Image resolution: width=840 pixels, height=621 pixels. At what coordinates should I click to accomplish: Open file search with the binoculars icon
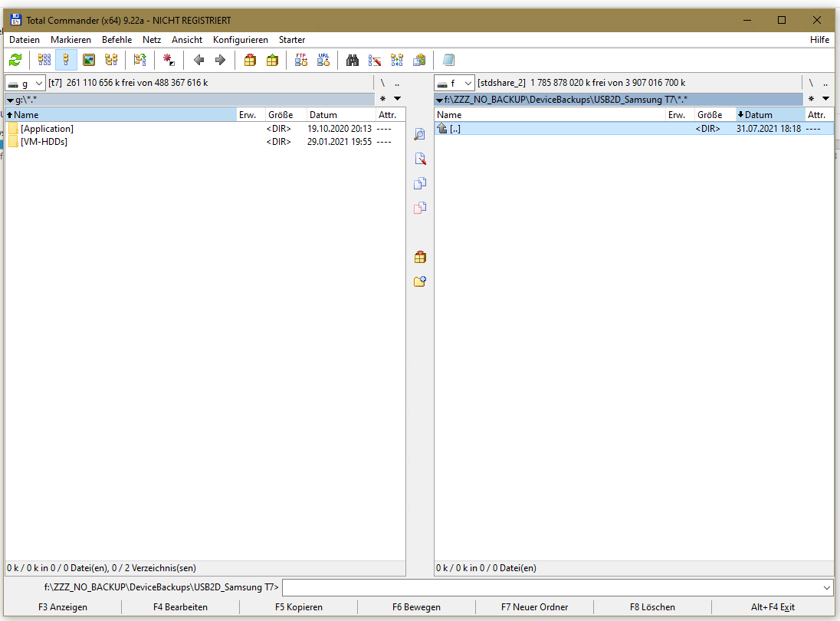353,60
